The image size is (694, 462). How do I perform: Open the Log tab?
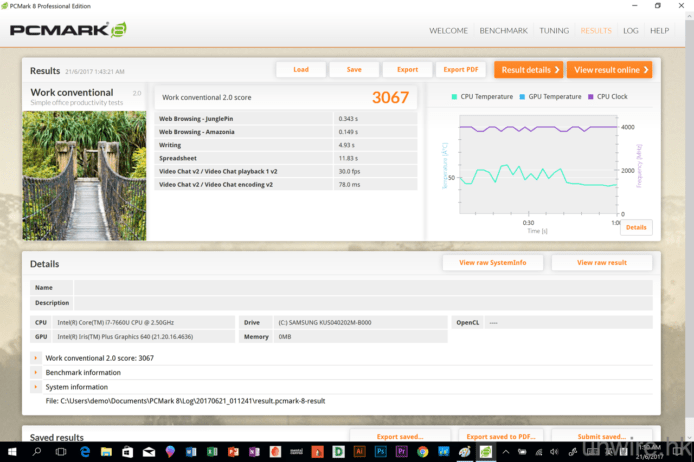pyautogui.click(x=630, y=31)
